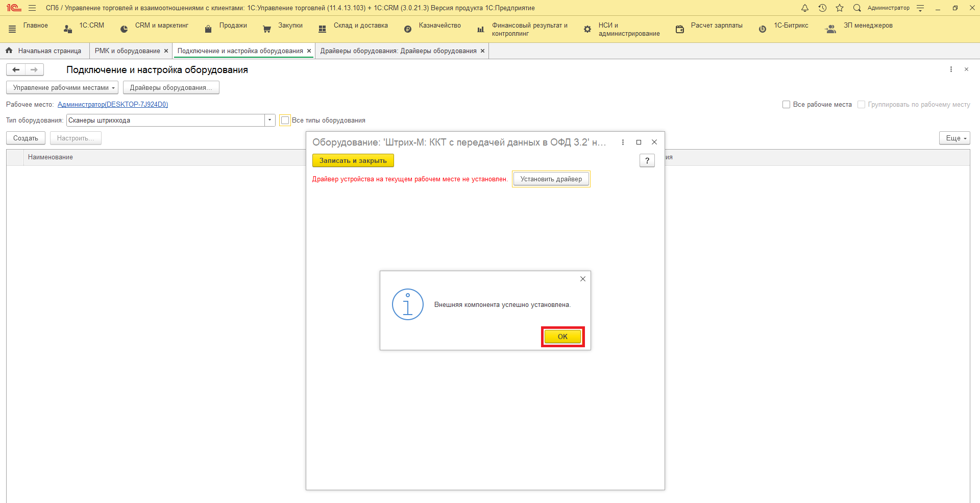
Task: Open favorites star icon
Action: click(x=840, y=8)
